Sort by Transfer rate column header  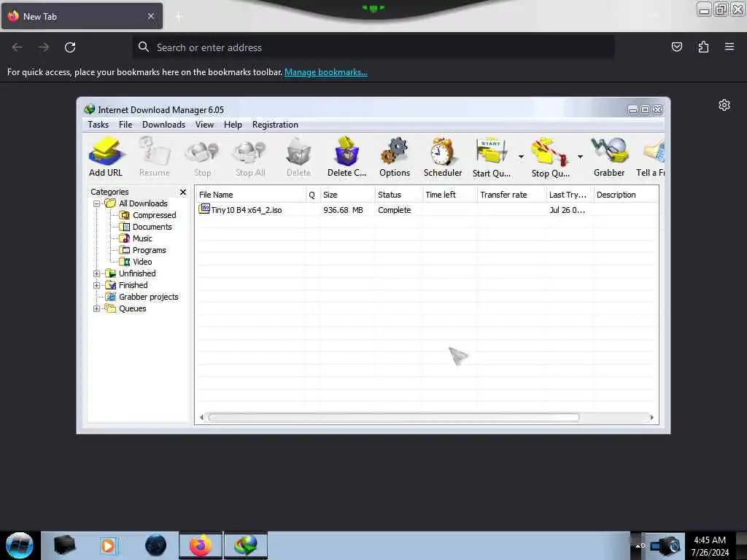pyautogui.click(x=511, y=195)
